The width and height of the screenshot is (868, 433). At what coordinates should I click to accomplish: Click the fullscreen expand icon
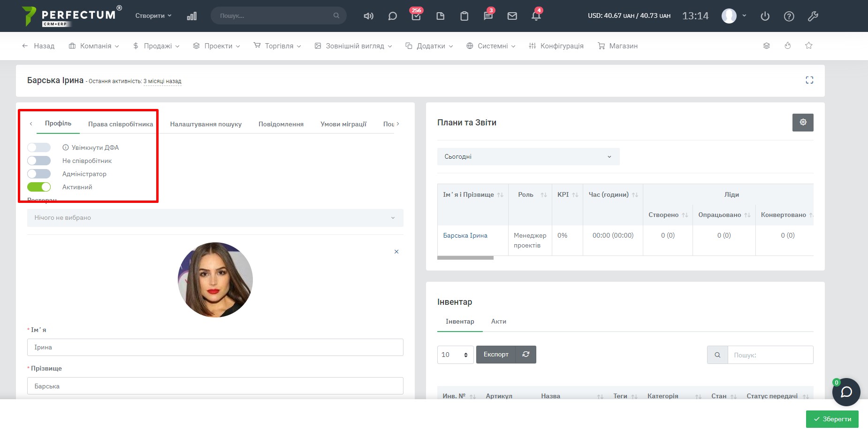coord(809,80)
